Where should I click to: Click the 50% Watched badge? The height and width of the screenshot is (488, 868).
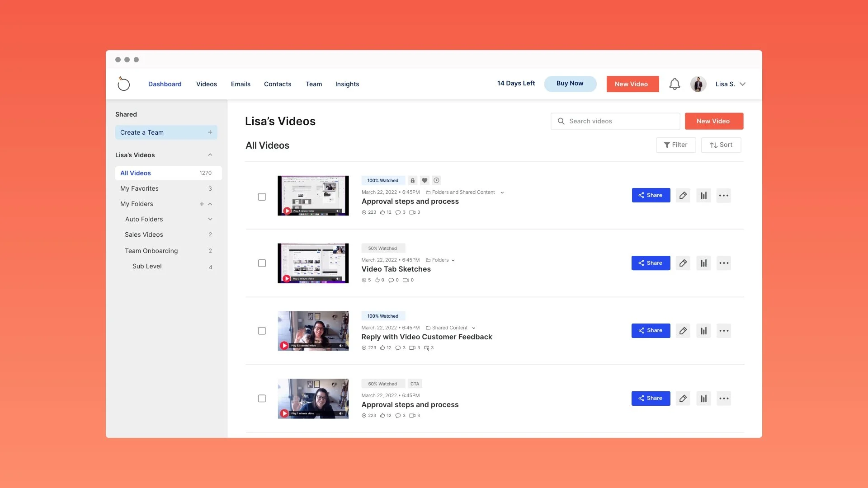tap(383, 249)
